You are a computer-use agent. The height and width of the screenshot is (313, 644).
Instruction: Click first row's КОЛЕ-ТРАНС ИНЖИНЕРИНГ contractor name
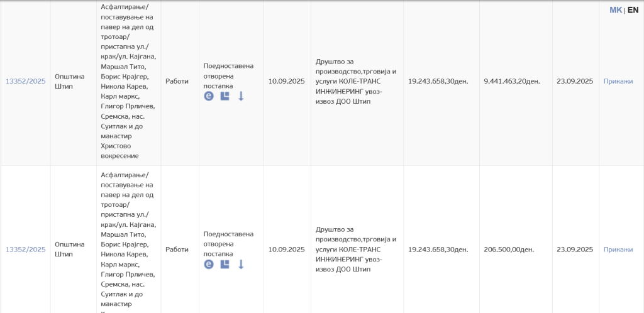(356, 81)
